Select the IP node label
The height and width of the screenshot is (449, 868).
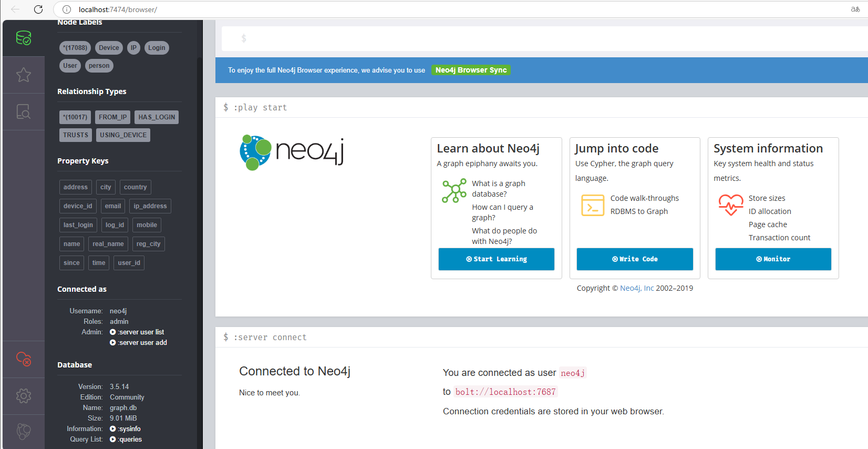point(133,48)
